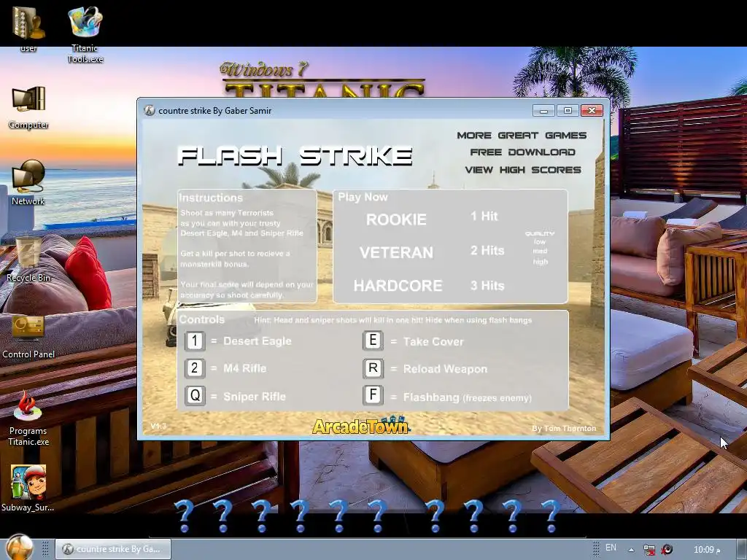Open the user folder desktop icon

(28, 28)
